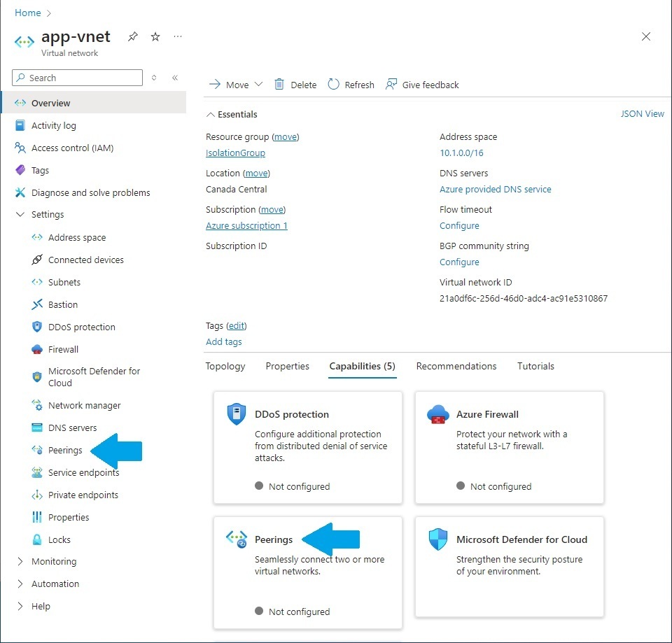This screenshot has height=643, width=672.
Task: Expand the Monitoring section
Action: click(x=20, y=562)
